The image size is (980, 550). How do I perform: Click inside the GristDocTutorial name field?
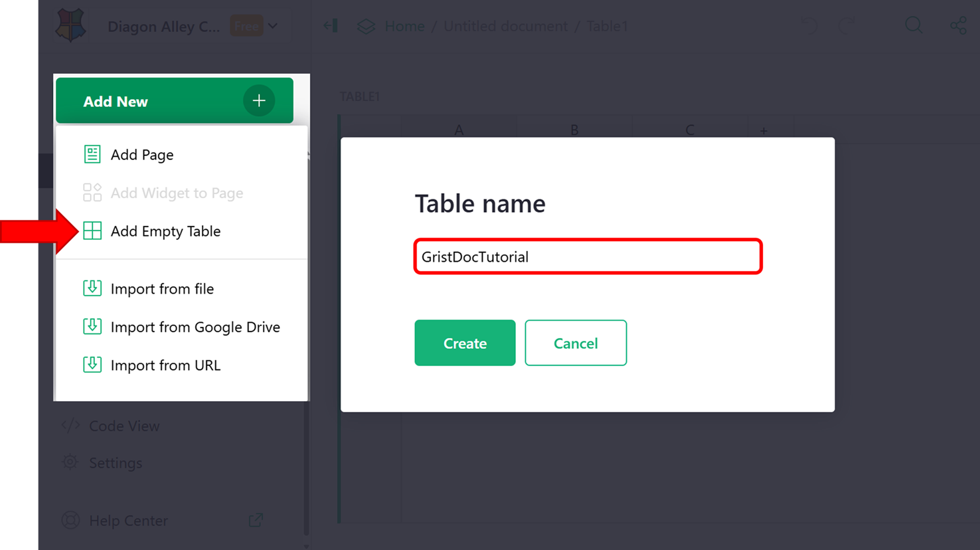coord(587,256)
